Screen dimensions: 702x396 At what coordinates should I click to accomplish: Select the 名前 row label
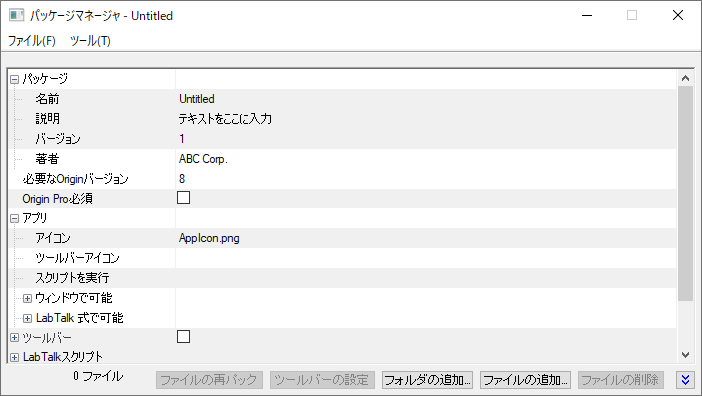[47, 99]
